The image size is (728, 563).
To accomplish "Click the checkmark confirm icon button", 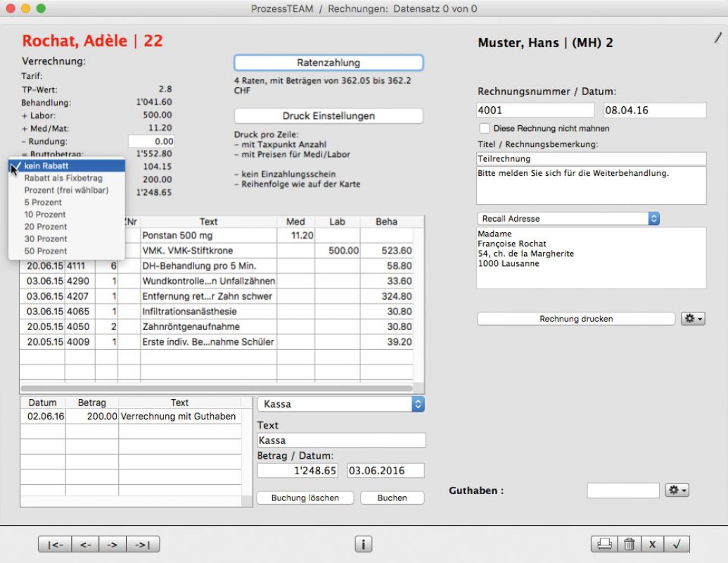I will pos(677,543).
